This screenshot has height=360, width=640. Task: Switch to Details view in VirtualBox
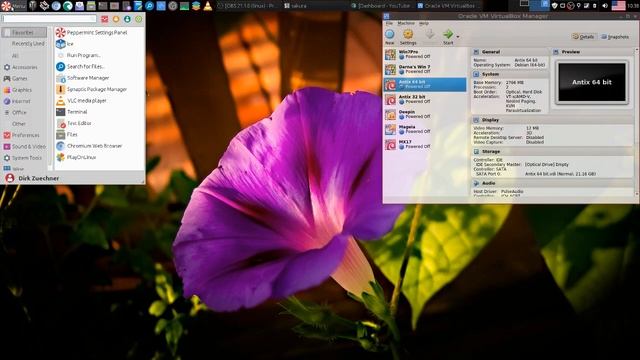click(x=583, y=37)
